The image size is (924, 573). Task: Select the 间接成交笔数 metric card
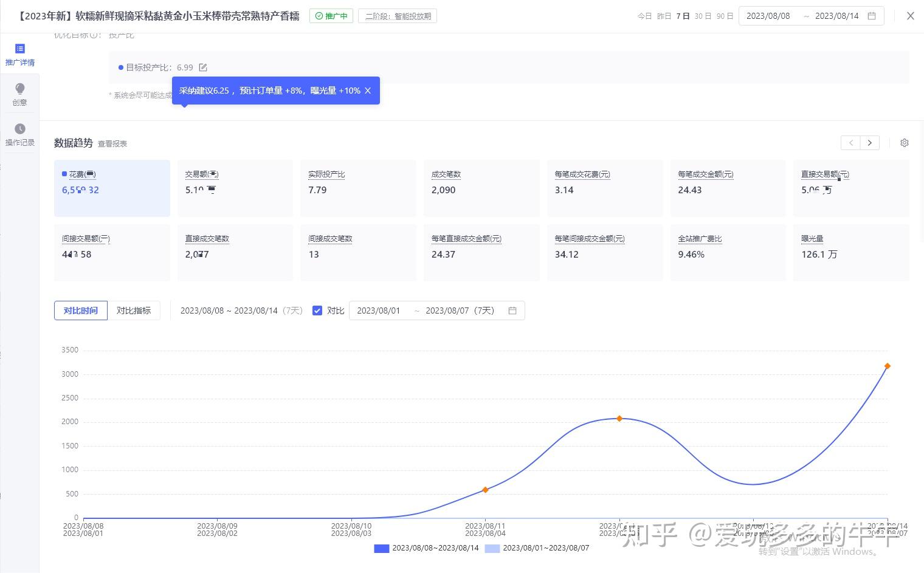pyautogui.click(x=359, y=253)
